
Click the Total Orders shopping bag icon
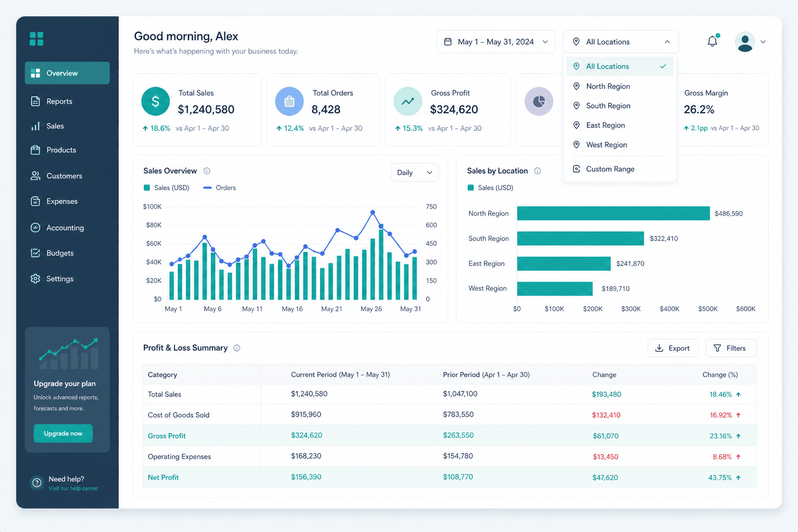tap(289, 101)
